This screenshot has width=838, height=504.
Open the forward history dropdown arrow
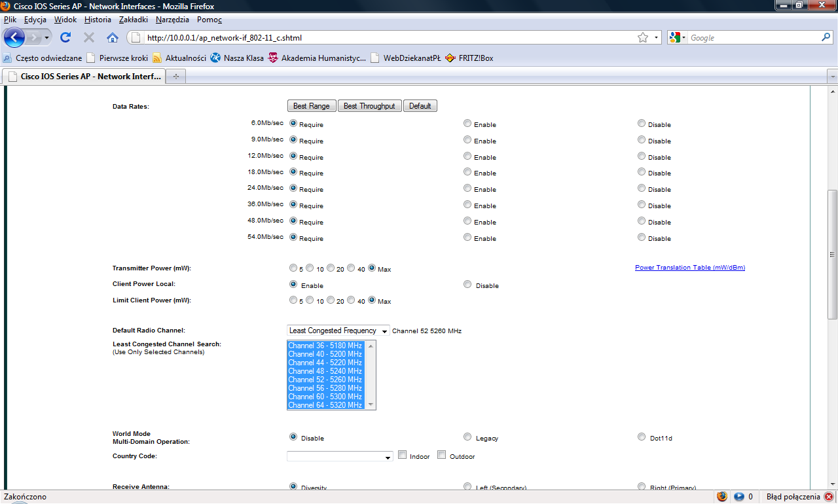click(x=47, y=38)
